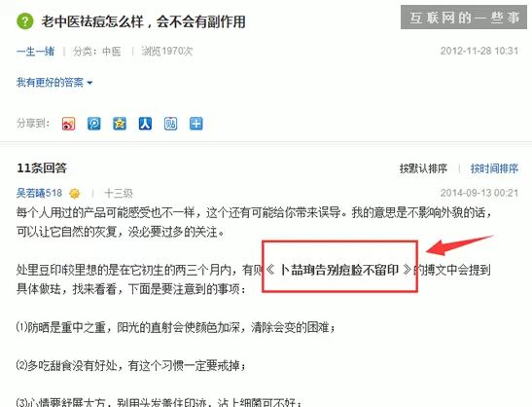The width and height of the screenshot is (532, 407).
Task: Click highlighted text 卜喆珣告别痘脸不留印
Action: point(339,270)
